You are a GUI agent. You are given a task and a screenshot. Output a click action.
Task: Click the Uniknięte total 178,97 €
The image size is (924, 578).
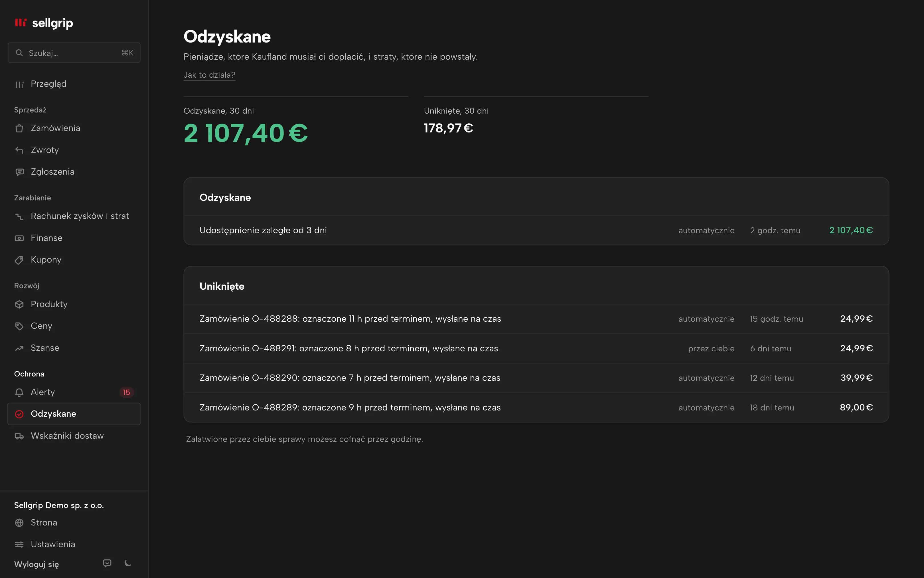(x=449, y=128)
